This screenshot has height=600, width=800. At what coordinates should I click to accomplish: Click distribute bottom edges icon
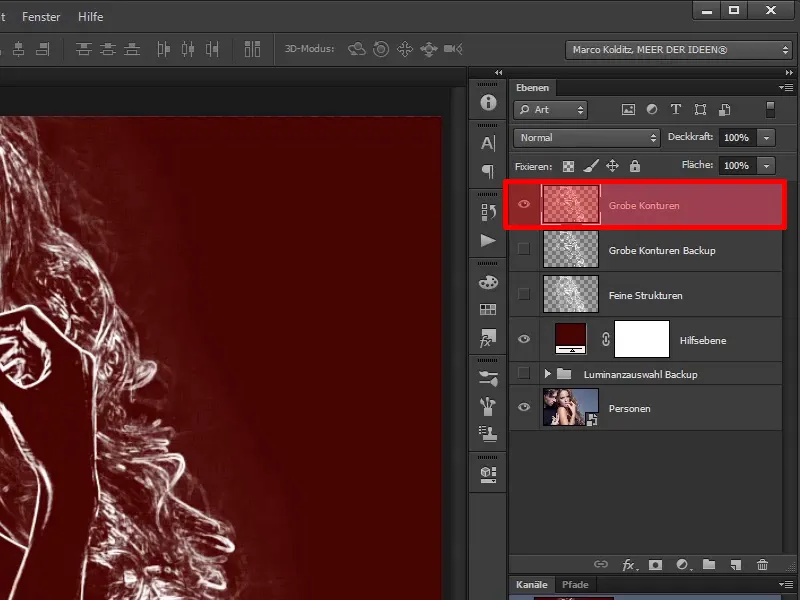coord(132,49)
